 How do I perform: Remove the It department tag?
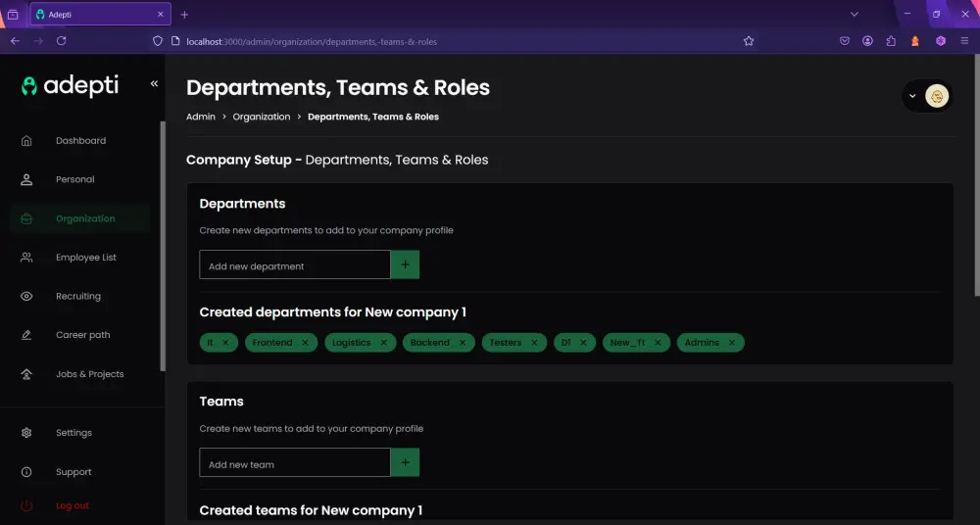(225, 343)
